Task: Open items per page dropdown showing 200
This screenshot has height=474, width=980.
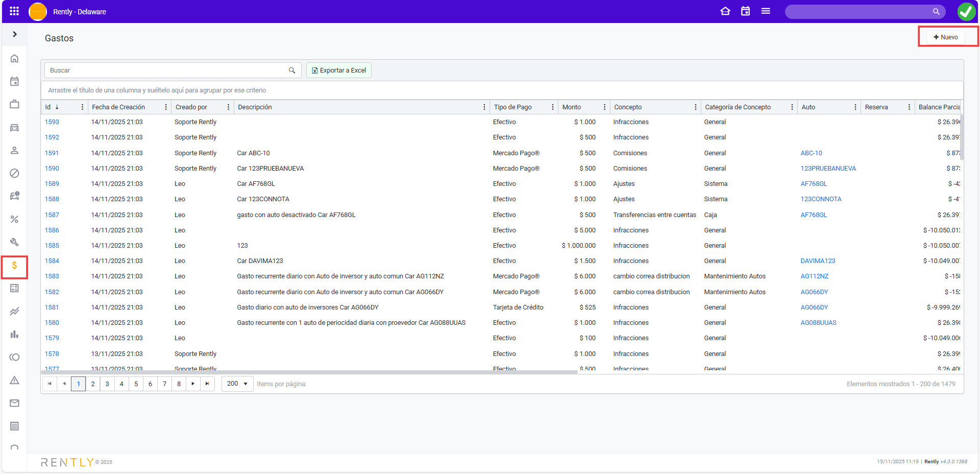Action: pos(237,384)
